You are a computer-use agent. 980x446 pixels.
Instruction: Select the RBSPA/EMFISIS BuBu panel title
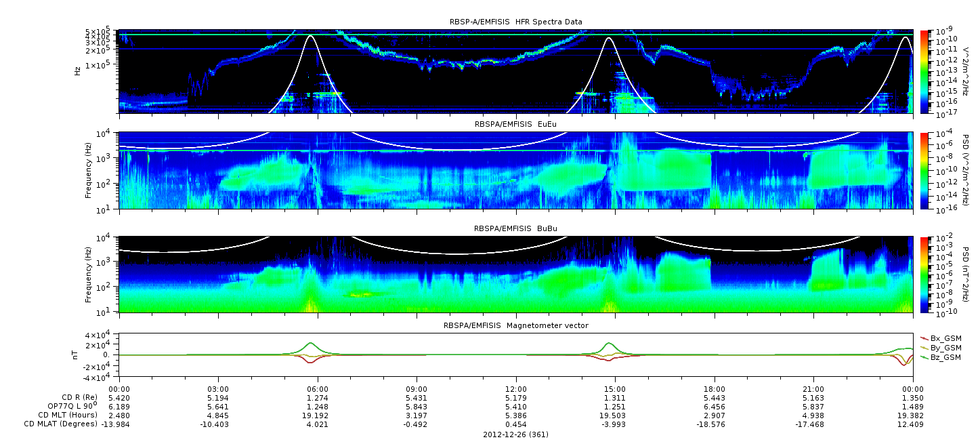516,228
